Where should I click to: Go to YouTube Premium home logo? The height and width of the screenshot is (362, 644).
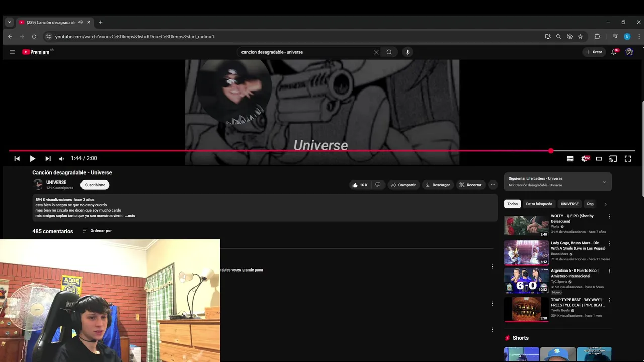(36, 52)
